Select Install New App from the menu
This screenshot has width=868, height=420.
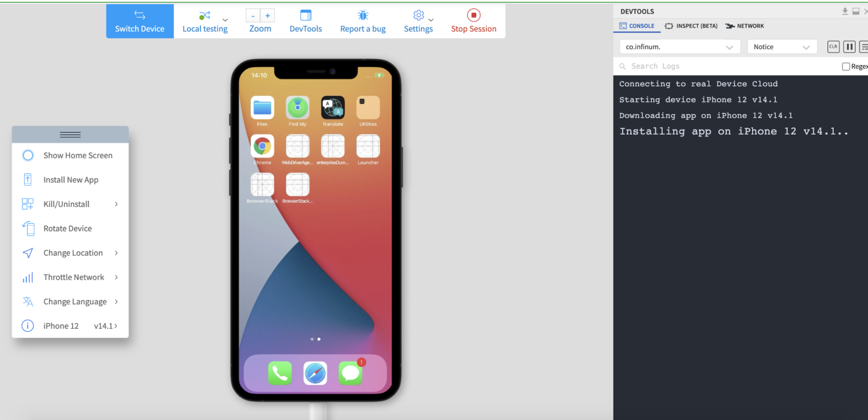(70, 179)
